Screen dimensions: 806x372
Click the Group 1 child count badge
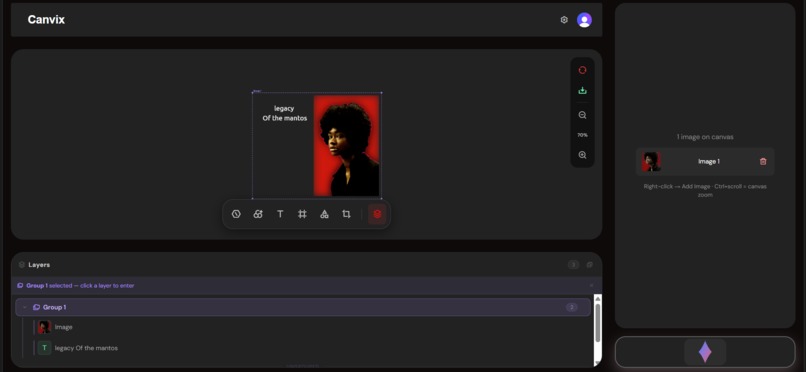pyautogui.click(x=571, y=307)
